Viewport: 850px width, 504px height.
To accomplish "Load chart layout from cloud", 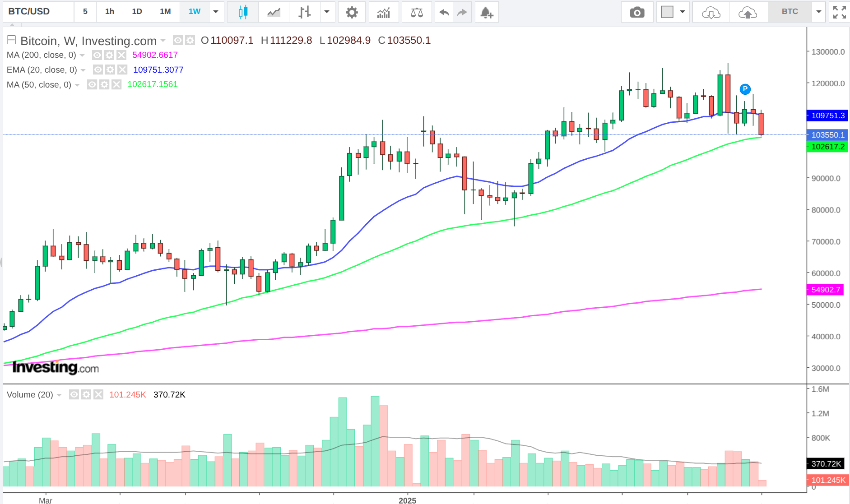I will click(x=711, y=12).
